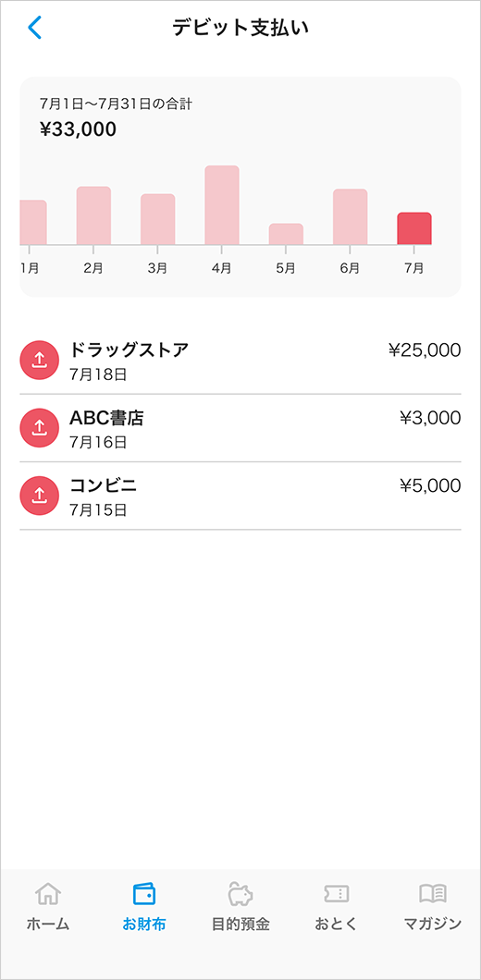Image resolution: width=481 pixels, height=980 pixels.
Task: Select the 7月 highlighted bar in chart
Action: tap(414, 228)
